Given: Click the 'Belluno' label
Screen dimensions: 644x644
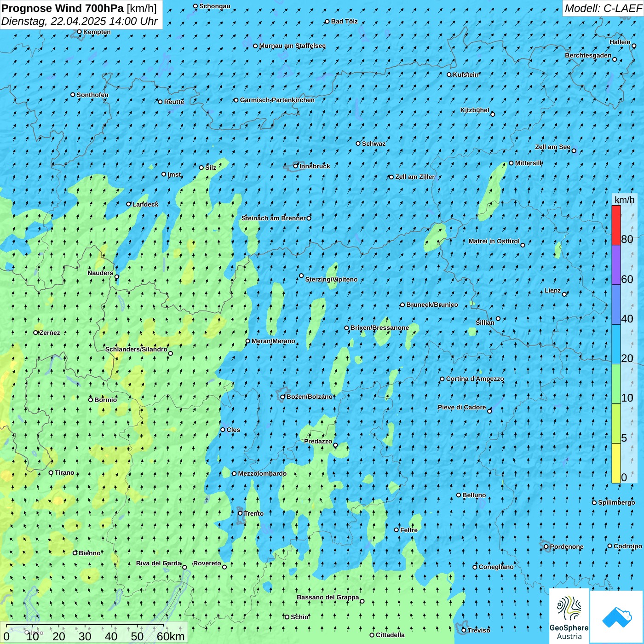Looking at the screenshot, I should click(x=474, y=495).
